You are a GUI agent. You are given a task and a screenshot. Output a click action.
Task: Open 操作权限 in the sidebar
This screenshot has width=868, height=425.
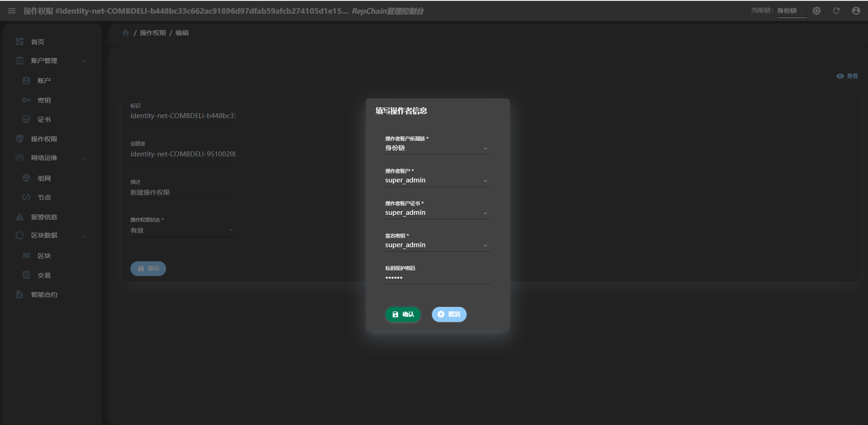[x=44, y=139]
